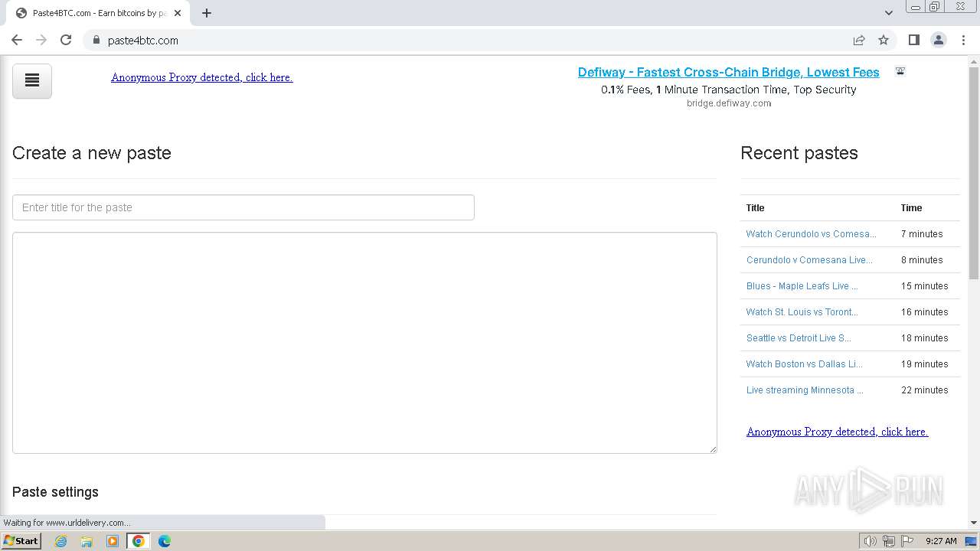The image size is (980, 551).
Task: Click the scrollbar down arrow
Action: coord(974,523)
